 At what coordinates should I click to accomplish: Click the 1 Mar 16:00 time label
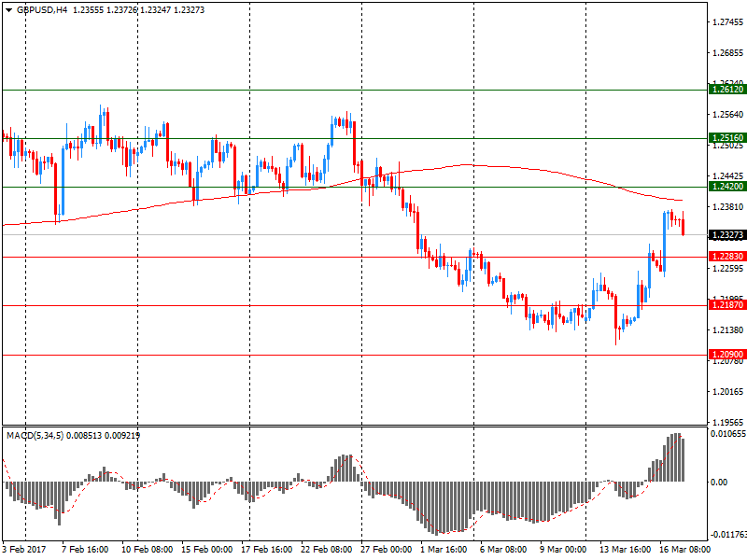point(443,549)
